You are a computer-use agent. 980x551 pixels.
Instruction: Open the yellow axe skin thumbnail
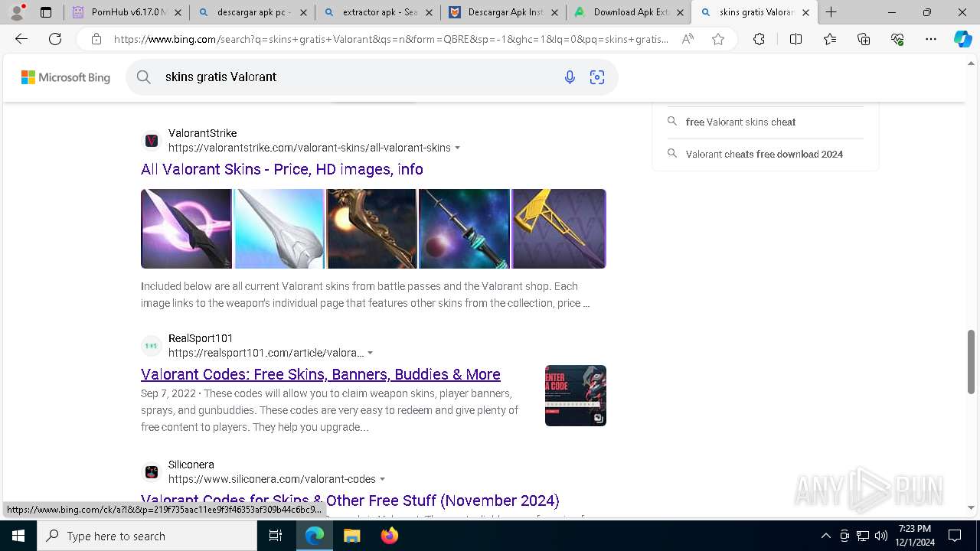click(x=559, y=229)
